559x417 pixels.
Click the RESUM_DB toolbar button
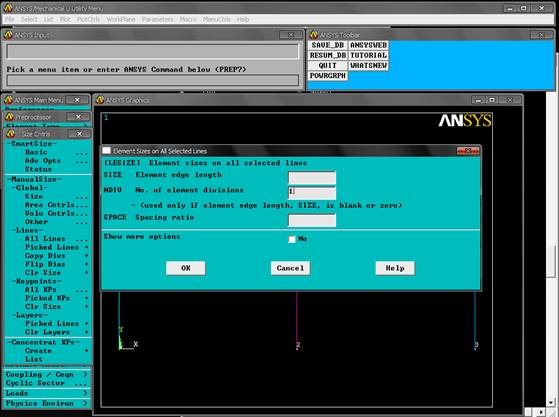coord(328,56)
